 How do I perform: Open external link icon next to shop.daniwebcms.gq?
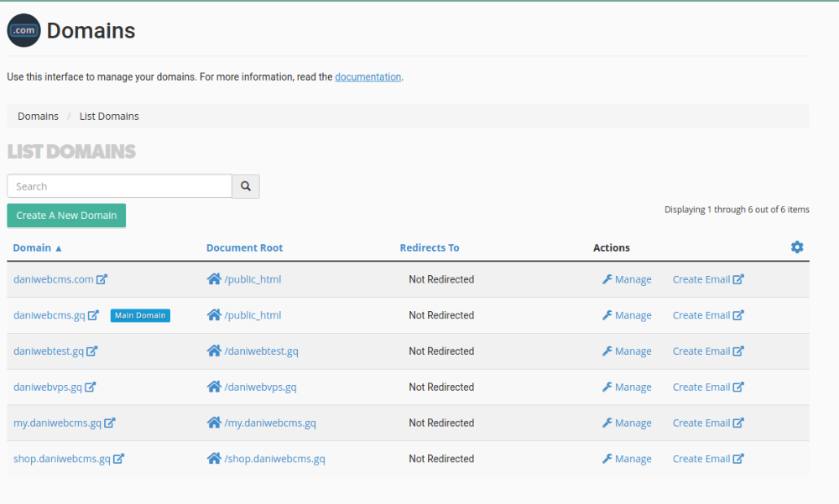(118, 459)
